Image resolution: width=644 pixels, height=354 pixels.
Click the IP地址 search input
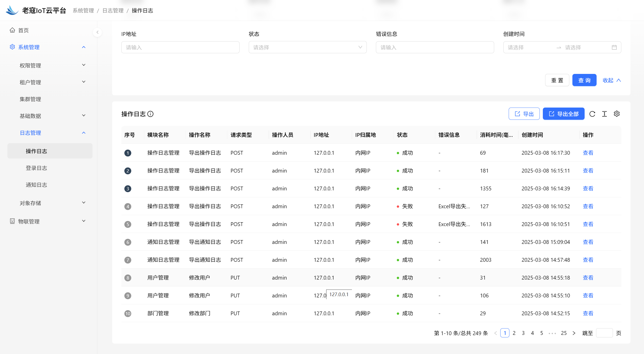click(180, 47)
